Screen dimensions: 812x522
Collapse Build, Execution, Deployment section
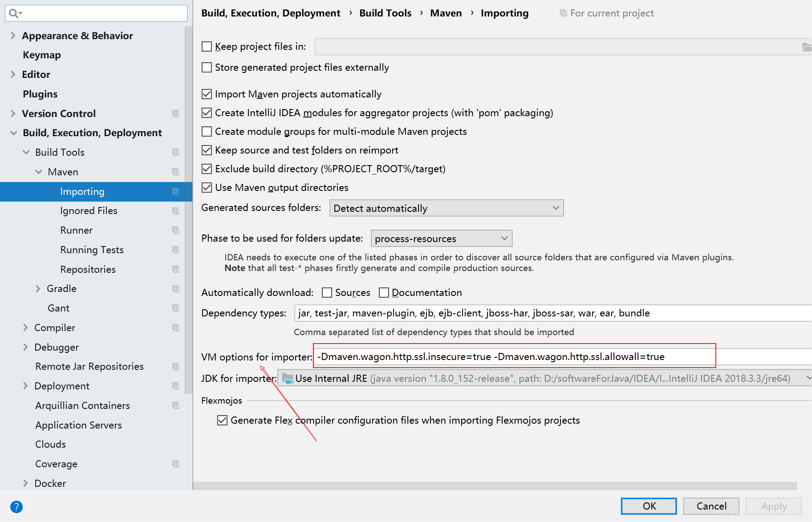pyautogui.click(x=13, y=133)
